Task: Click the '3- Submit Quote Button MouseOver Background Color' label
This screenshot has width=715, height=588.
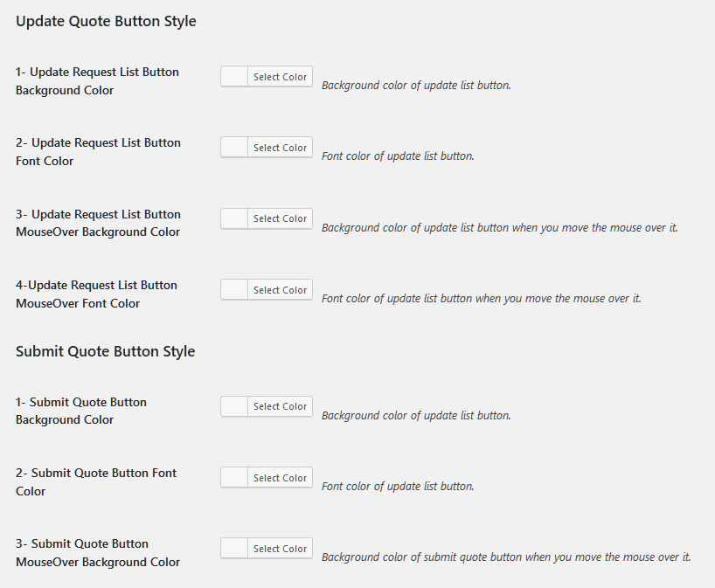Action: click(98, 552)
